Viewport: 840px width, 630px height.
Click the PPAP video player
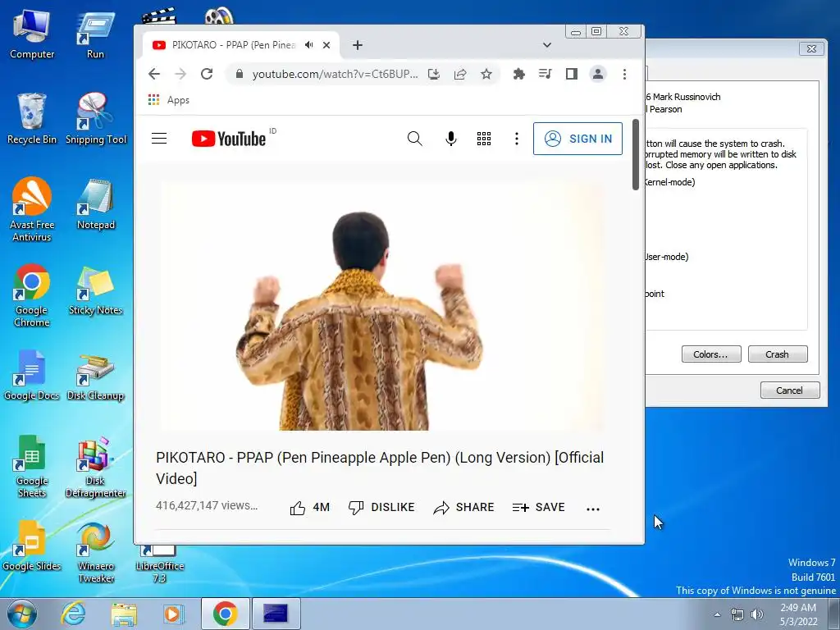pyautogui.click(x=381, y=307)
